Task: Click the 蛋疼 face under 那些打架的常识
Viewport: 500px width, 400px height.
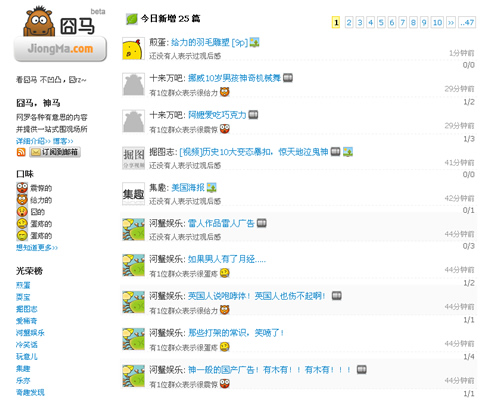Action: [x=225, y=347]
